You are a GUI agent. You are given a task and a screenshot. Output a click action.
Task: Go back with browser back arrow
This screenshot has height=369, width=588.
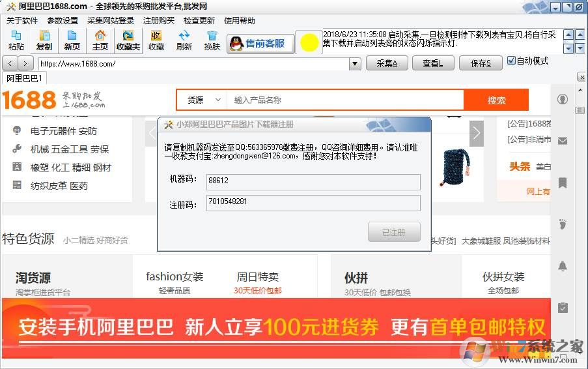pyautogui.click(x=10, y=63)
